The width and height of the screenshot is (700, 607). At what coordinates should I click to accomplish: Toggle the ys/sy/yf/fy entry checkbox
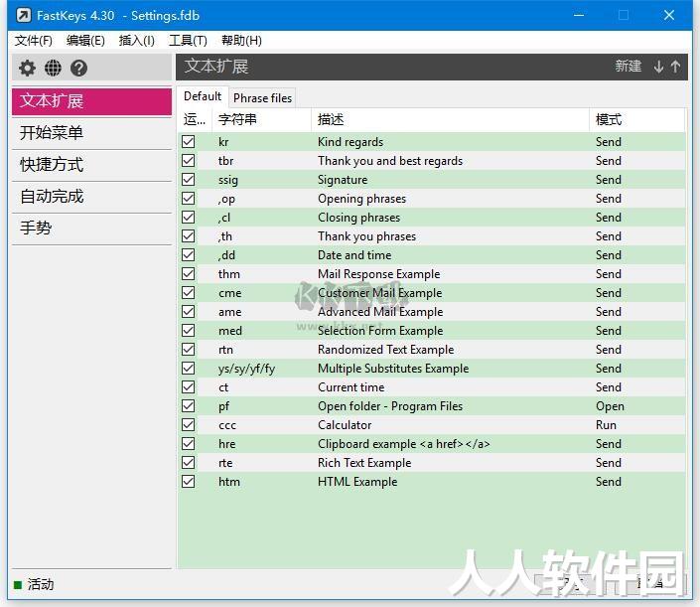[189, 368]
